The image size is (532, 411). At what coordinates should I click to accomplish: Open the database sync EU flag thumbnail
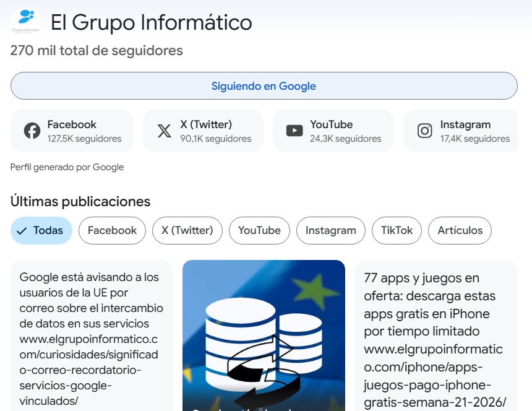tap(264, 335)
